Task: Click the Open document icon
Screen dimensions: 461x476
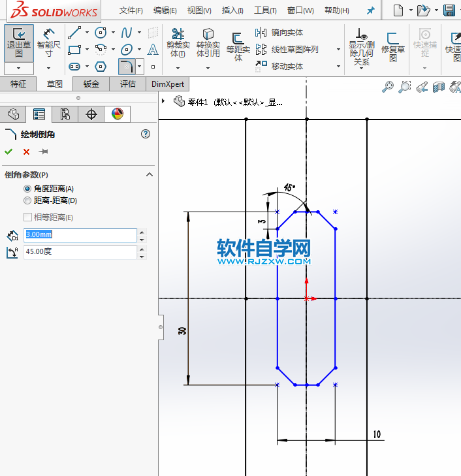Action: click(x=423, y=10)
